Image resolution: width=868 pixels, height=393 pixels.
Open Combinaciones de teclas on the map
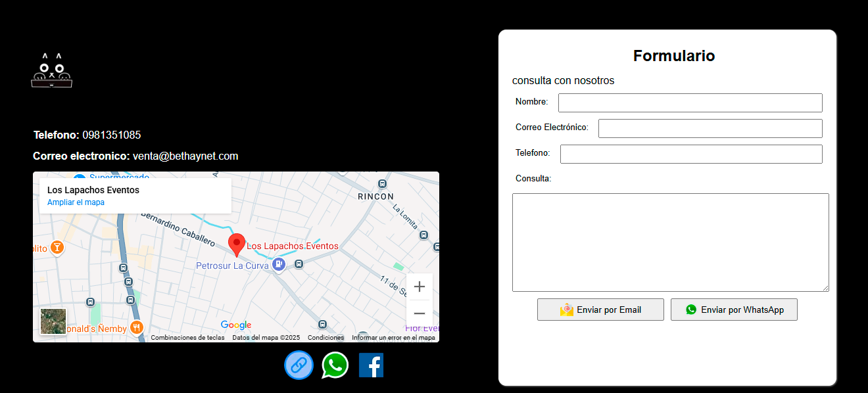(x=187, y=338)
